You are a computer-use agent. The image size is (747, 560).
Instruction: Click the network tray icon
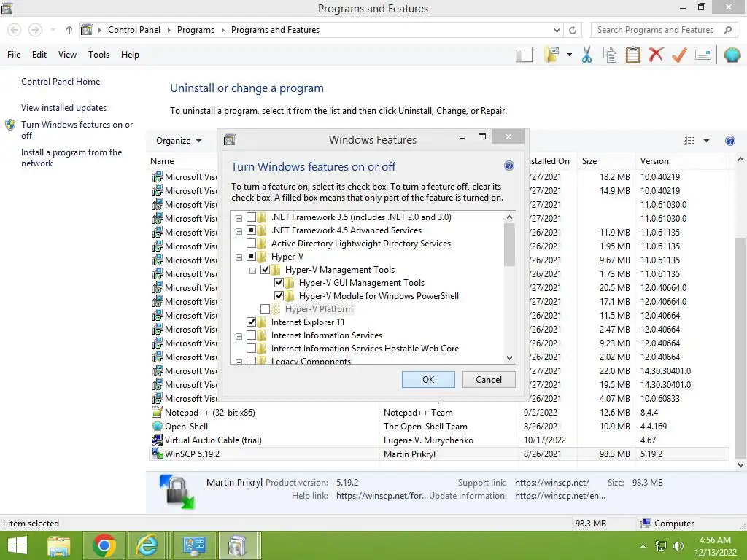pos(661,545)
